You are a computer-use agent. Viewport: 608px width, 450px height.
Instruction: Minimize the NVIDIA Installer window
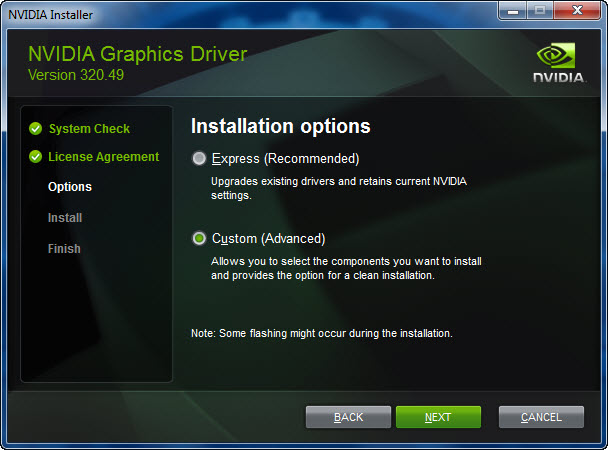pyautogui.click(x=513, y=10)
